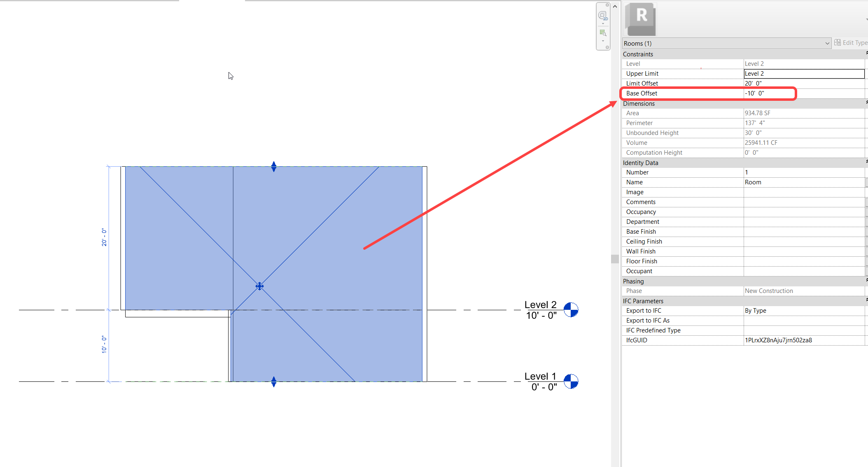Select the IfcGUID value text

[778, 340]
